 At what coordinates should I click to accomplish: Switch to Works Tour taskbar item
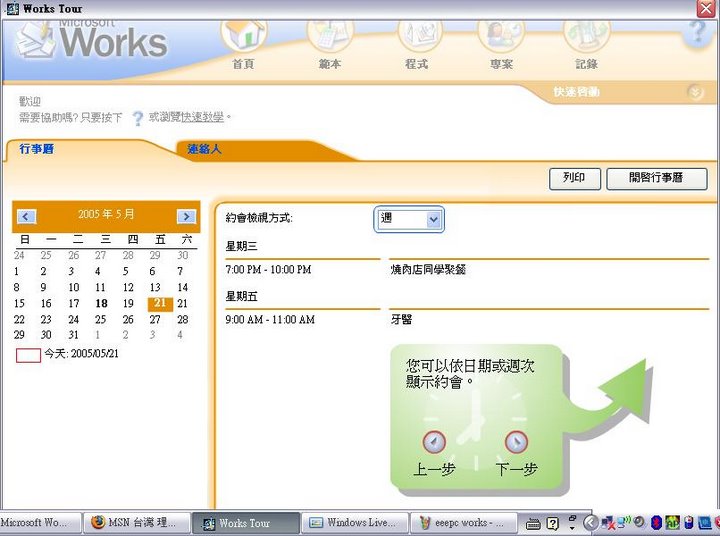click(246, 523)
